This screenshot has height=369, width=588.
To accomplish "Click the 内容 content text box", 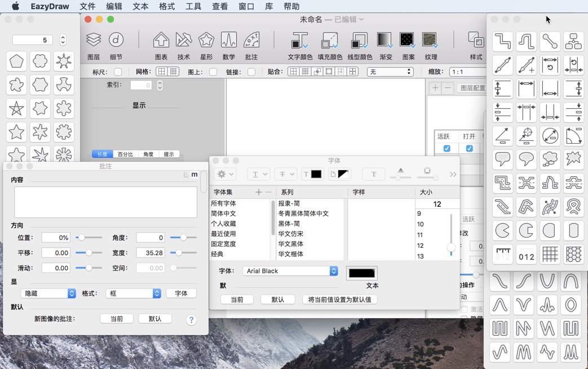I will 106,202.
